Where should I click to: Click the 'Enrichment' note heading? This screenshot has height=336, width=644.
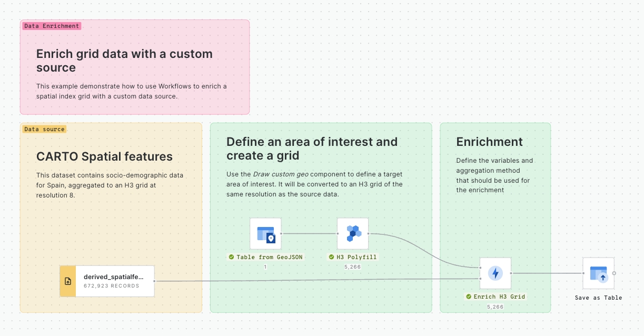pos(489,142)
